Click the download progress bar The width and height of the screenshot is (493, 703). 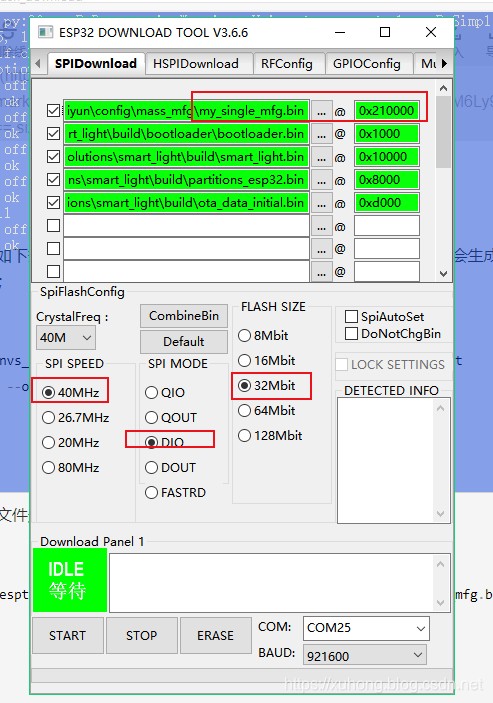point(242,675)
